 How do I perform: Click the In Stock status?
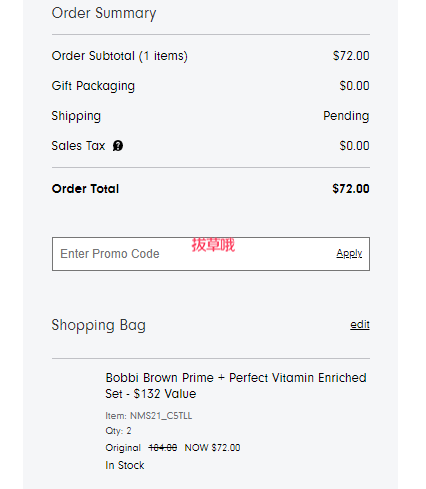click(x=125, y=465)
